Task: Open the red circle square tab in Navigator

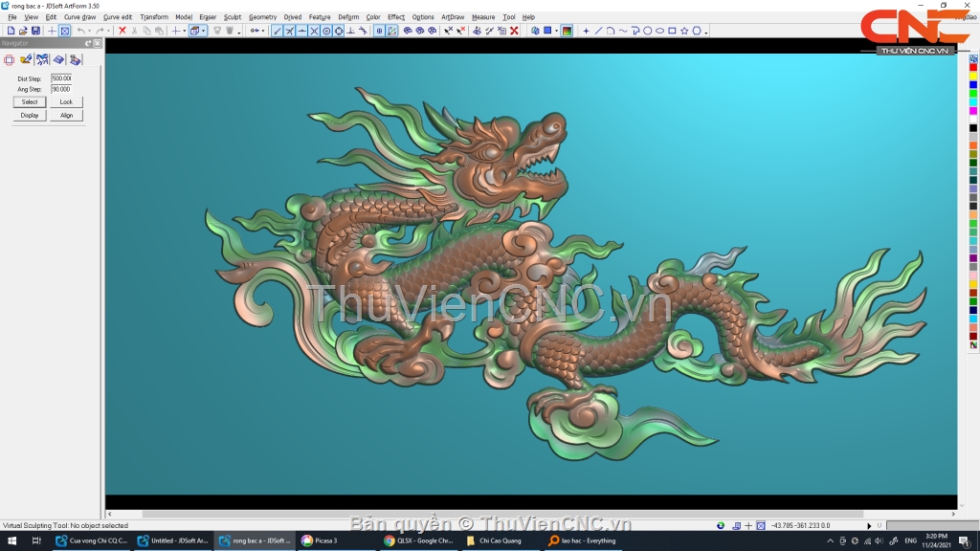Action: coord(9,59)
